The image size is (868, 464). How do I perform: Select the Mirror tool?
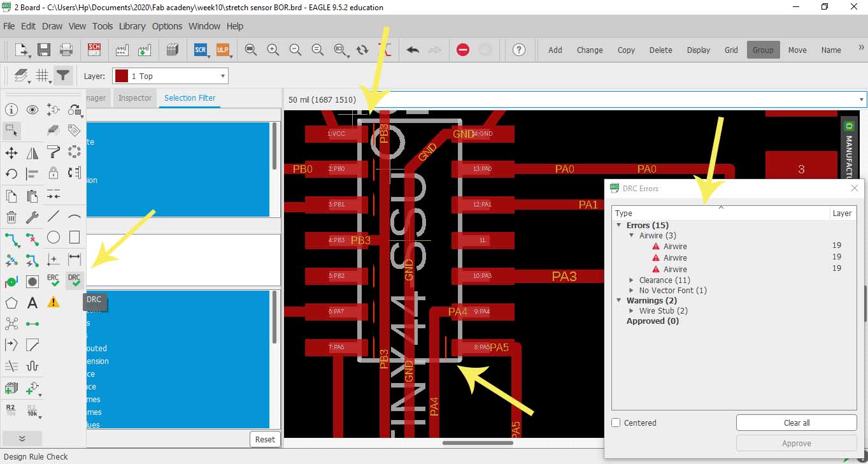pos(32,152)
